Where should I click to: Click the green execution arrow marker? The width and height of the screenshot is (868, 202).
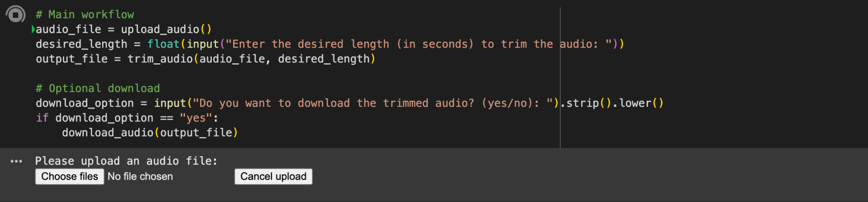click(x=33, y=29)
